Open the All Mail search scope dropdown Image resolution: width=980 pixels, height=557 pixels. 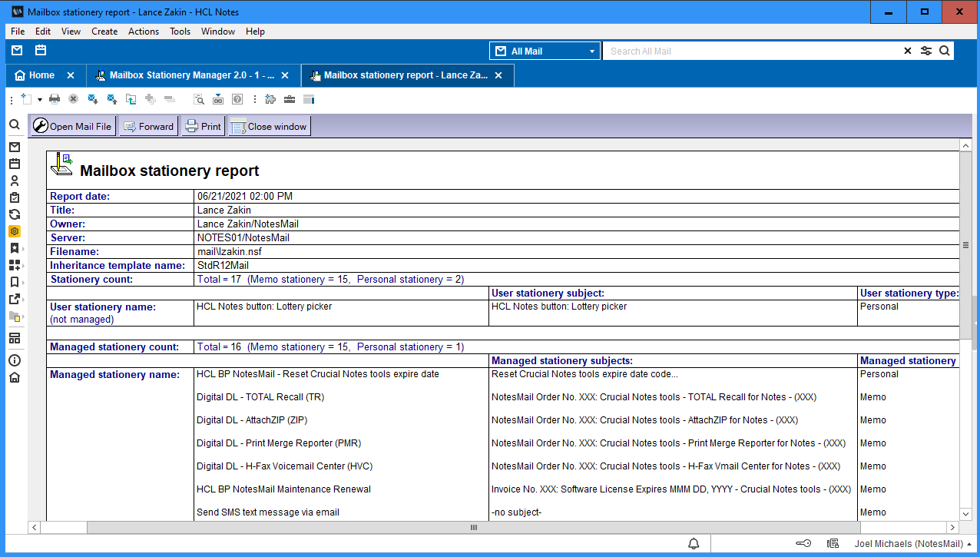pos(545,51)
